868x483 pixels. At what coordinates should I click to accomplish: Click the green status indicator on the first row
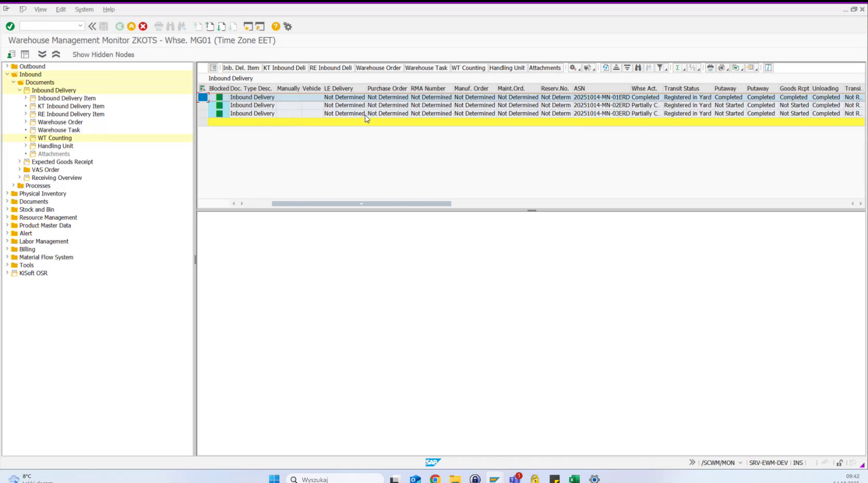(220, 97)
